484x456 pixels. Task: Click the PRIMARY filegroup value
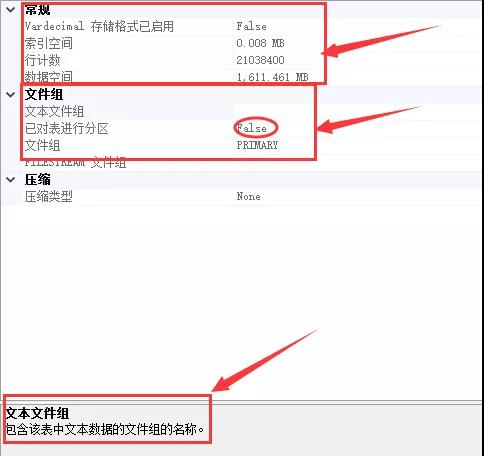(x=257, y=145)
